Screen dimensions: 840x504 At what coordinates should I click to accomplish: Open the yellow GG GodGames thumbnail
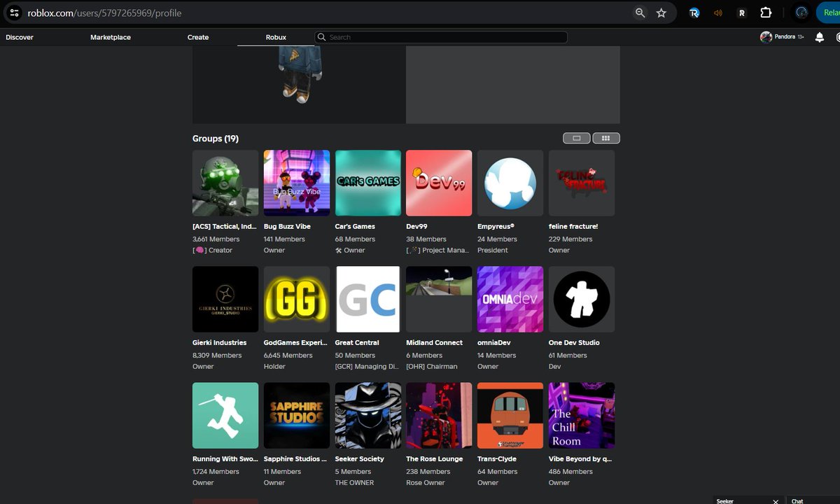click(x=297, y=299)
